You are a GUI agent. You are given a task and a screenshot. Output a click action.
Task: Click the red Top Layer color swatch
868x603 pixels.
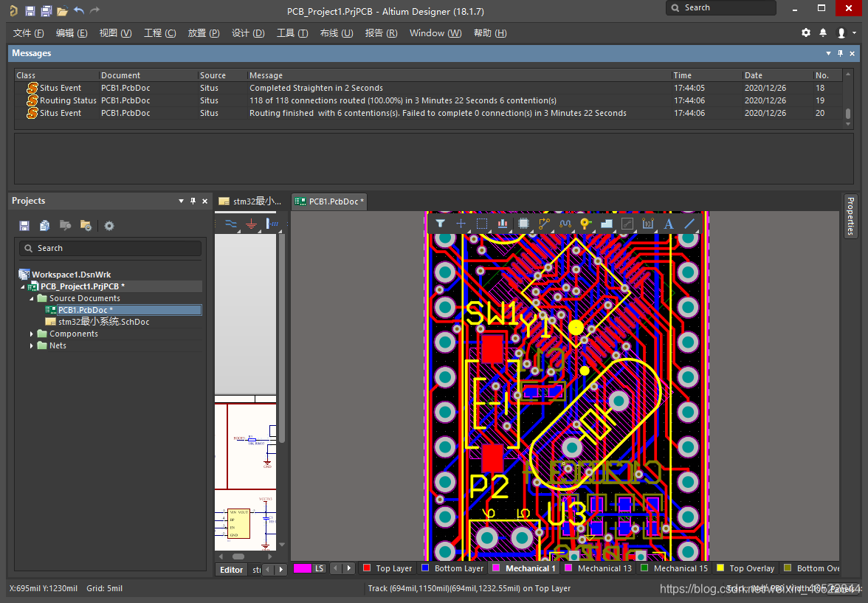[x=366, y=568]
